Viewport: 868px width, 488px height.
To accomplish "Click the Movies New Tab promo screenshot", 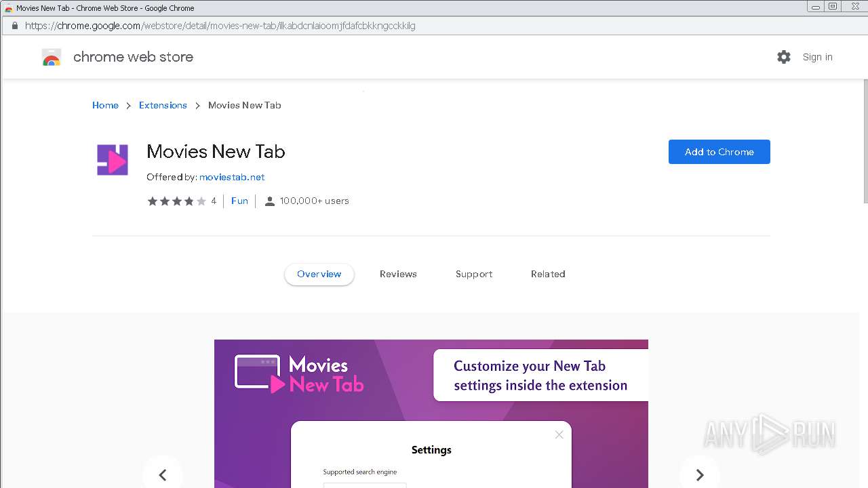I will tap(431, 413).
